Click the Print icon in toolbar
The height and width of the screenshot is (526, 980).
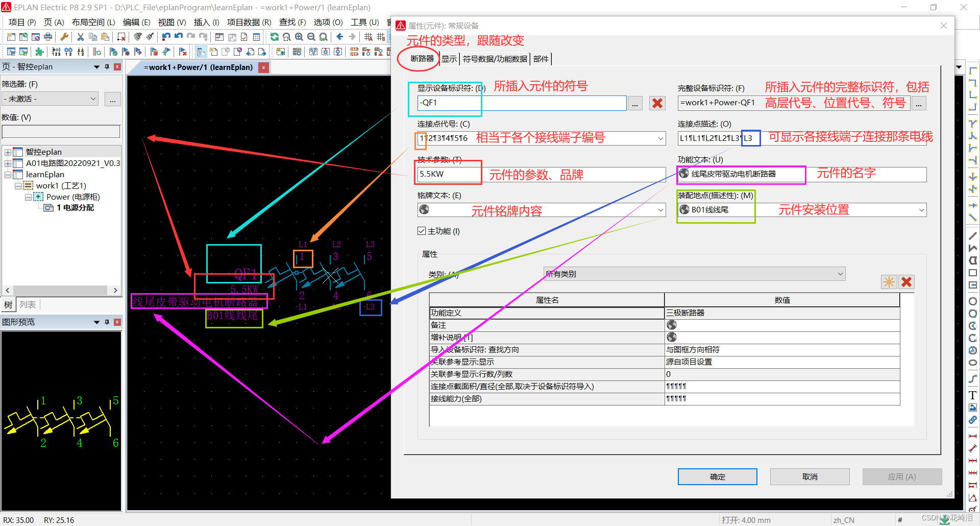point(48,37)
